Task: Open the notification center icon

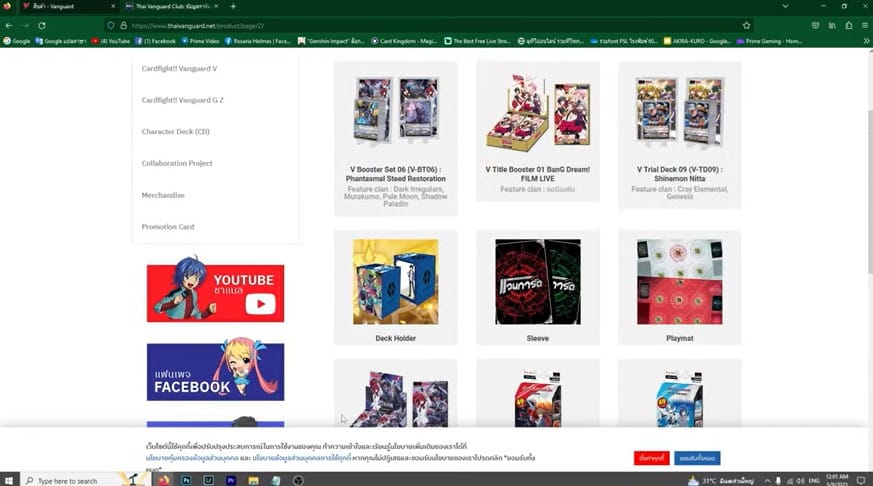Action: (861, 480)
